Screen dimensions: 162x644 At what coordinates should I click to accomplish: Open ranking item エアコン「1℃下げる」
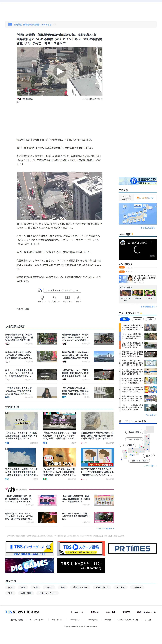pyautogui.click(x=138, y=363)
